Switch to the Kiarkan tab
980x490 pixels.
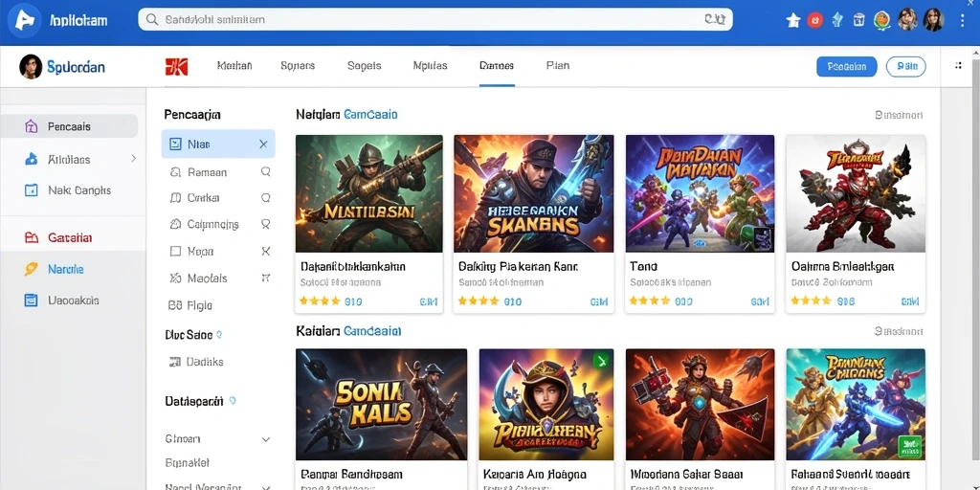234,66
